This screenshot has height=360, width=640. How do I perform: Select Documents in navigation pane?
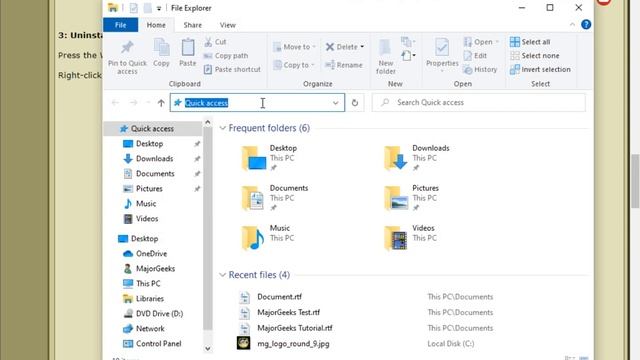155,173
